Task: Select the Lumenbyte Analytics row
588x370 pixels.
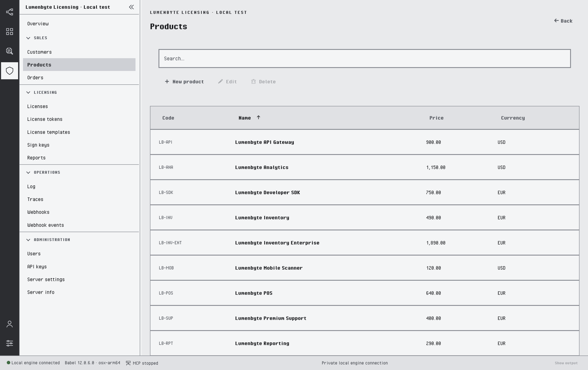Action: click(365, 167)
